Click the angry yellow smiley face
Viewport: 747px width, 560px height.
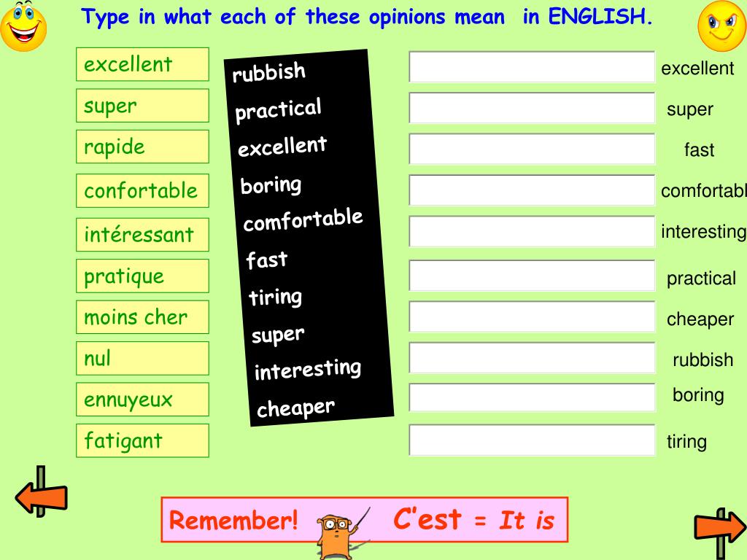click(x=722, y=26)
